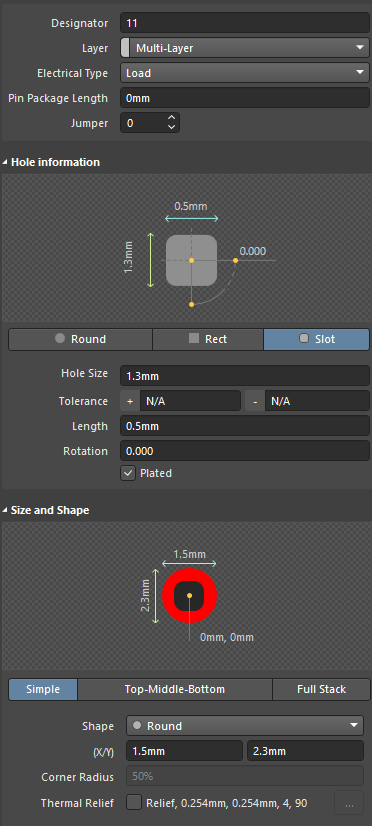Switch to Simple pad stack mode

43,690
